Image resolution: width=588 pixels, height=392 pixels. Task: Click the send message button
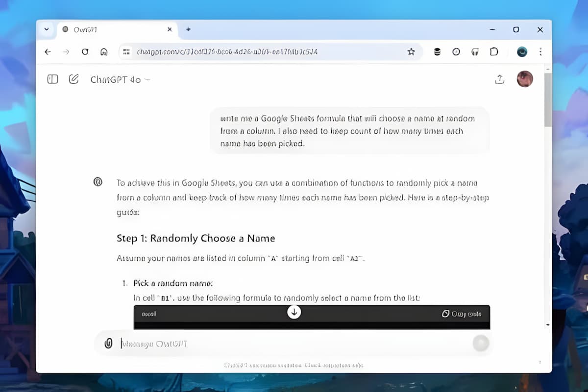481,344
